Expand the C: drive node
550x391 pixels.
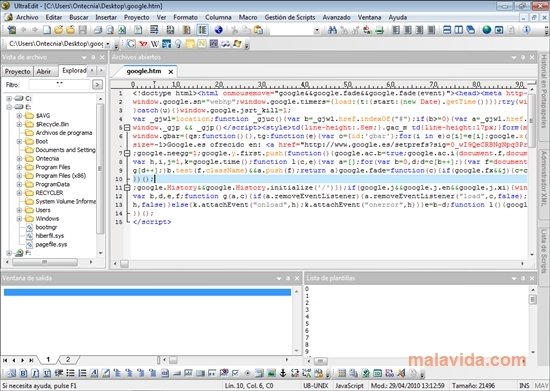[x=9, y=99]
